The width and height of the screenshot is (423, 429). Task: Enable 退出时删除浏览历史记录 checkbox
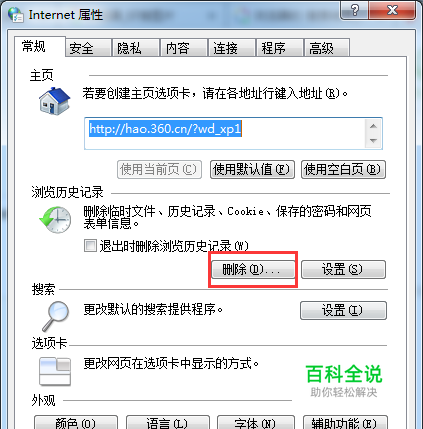click(90, 245)
